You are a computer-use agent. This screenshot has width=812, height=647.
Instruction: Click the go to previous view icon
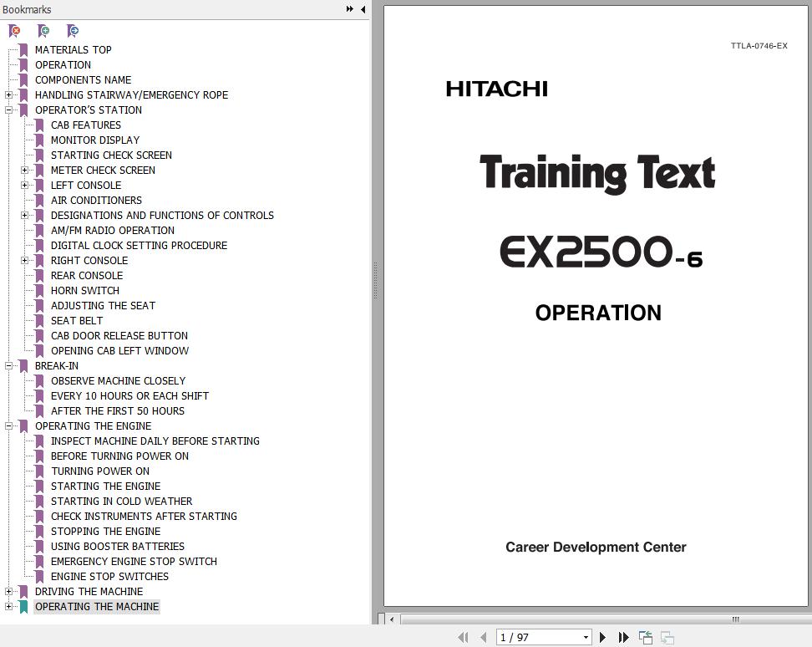tap(646, 637)
